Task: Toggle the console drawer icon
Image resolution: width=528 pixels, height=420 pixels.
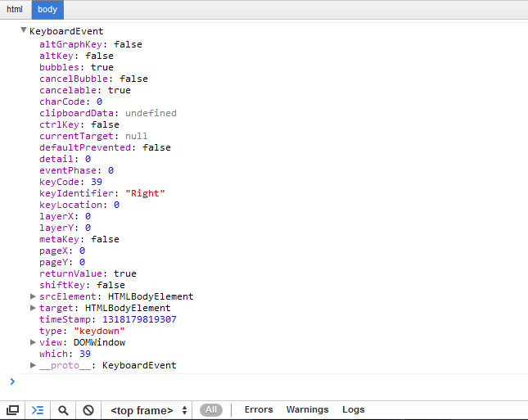Action: (38, 410)
